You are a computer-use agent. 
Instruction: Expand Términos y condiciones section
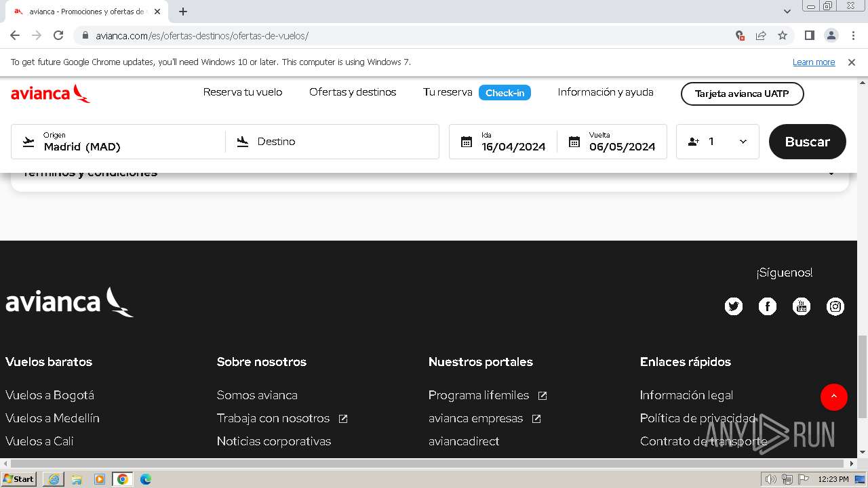pyautogui.click(x=831, y=174)
